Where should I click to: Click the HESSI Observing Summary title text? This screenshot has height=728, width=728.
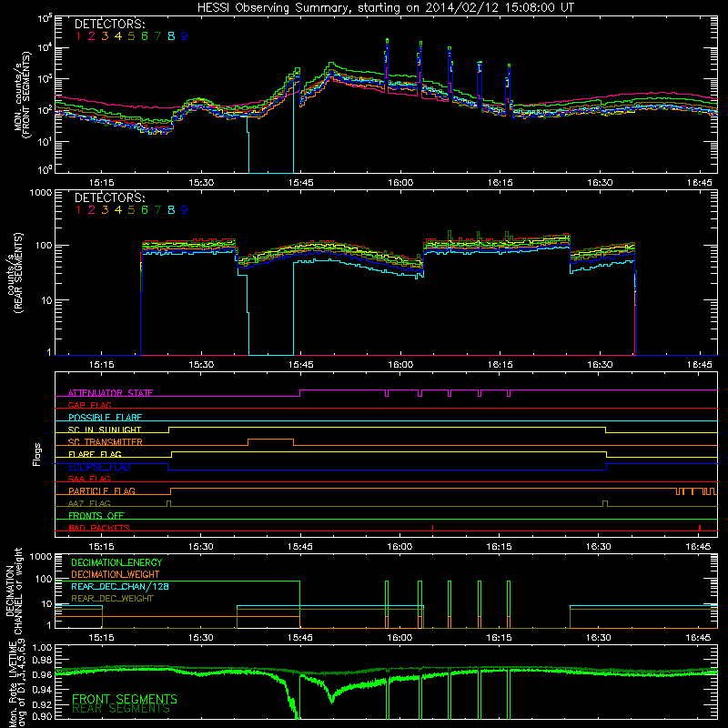(386, 8)
